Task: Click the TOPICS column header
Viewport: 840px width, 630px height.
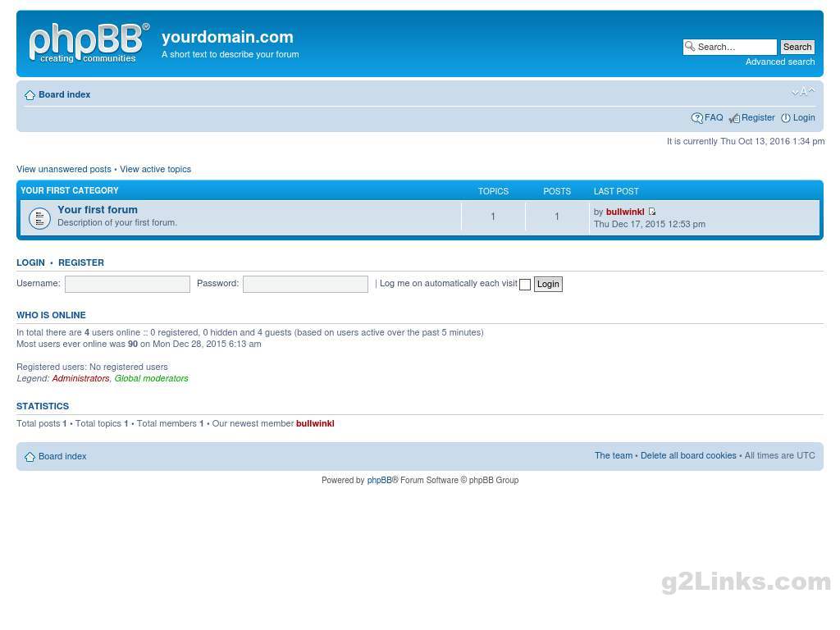Action: 493,191
